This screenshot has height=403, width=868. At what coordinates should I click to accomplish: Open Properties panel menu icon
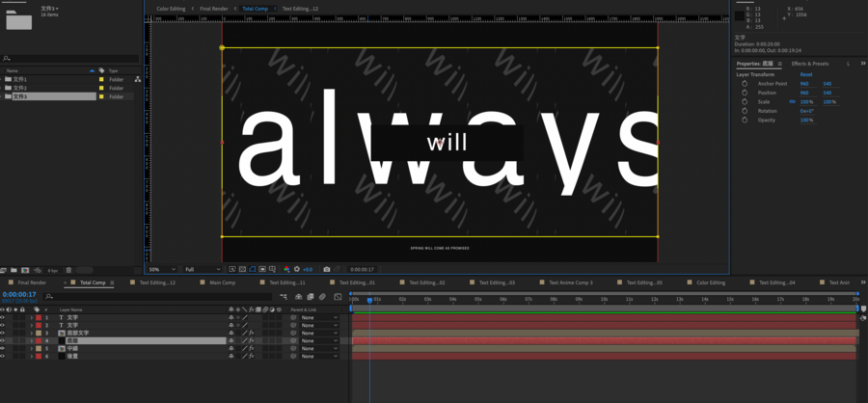779,64
